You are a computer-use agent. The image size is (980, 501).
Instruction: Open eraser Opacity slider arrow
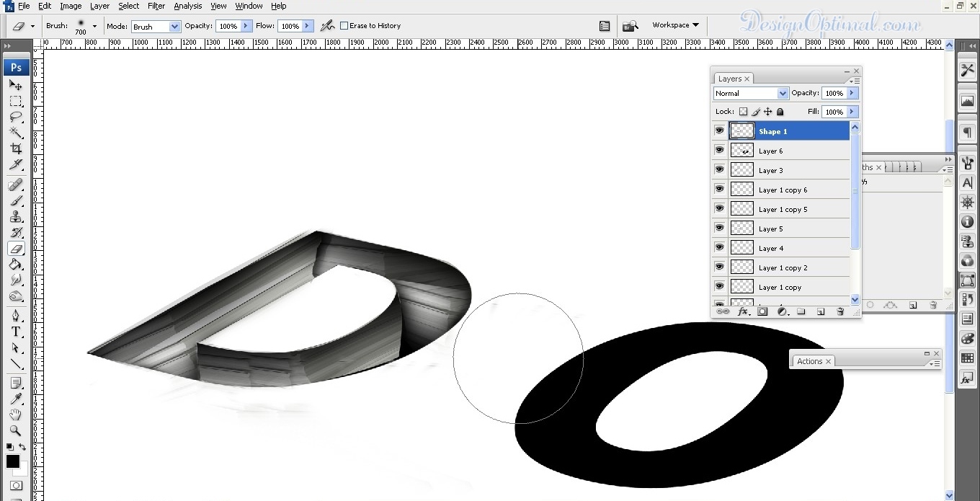coord(246,26)
